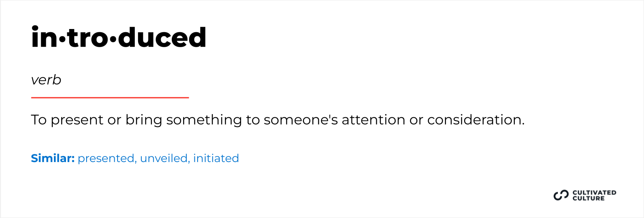Click the Cultivated Culture chain-link logo icon
The image size is (644, 218).
click(561, 195)
